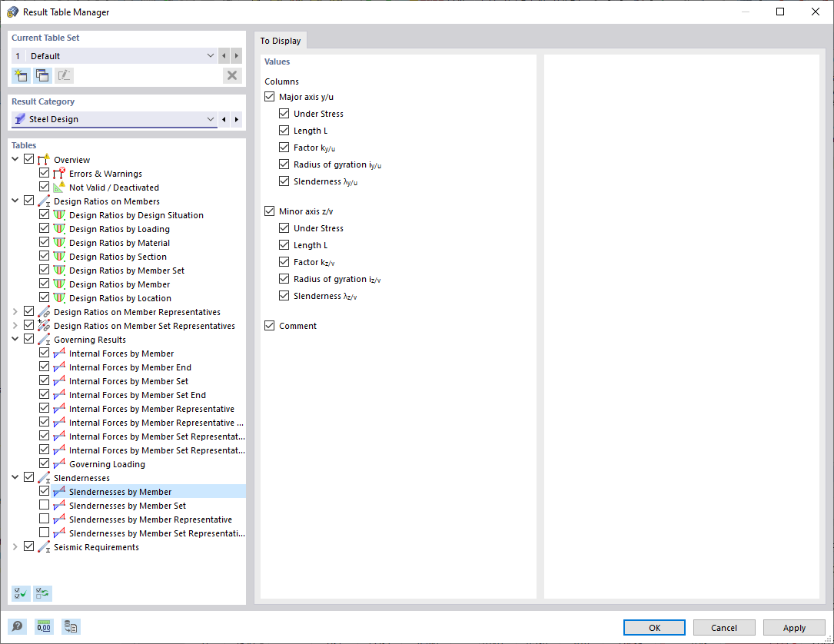Collapse the Governing Results node
This screenshot has width=834, height=644.
[15, 339]
